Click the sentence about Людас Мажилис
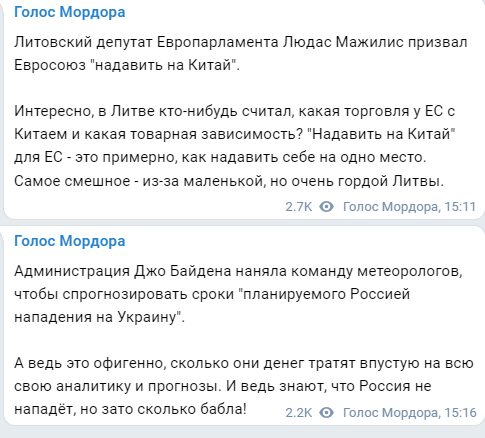 pyautogui.click(x=241, y=54)
